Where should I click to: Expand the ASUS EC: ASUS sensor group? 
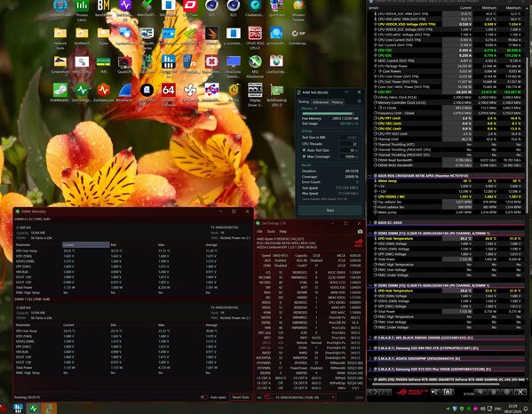(370, 223)
